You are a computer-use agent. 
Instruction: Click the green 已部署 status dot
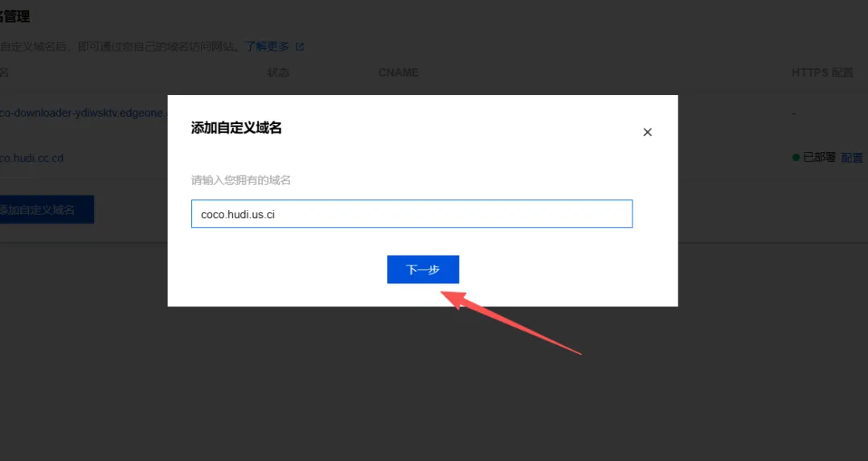(796, 158)
